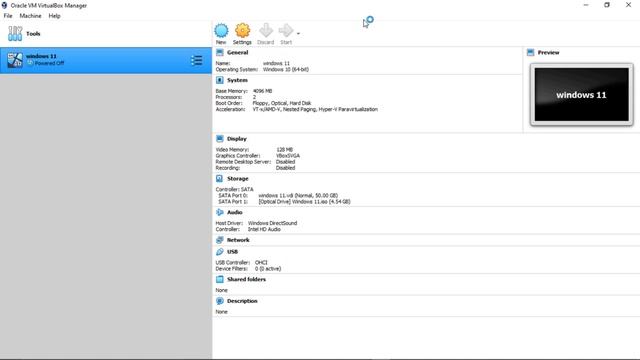This screenshot has height=360, width=640.
Task: Click the windows 11 preview thumbnail
Action: pos(582,95)
